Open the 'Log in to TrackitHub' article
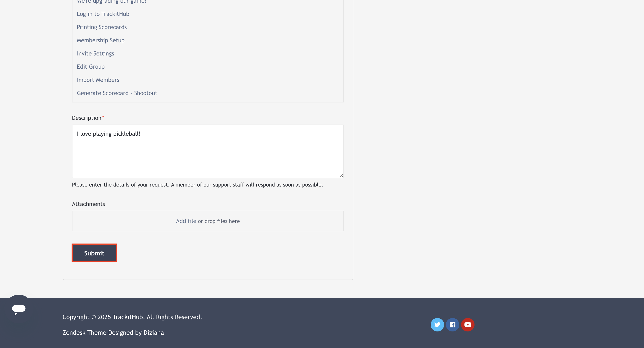This screenshot has width=644, height=348. [x=103, y=14]
